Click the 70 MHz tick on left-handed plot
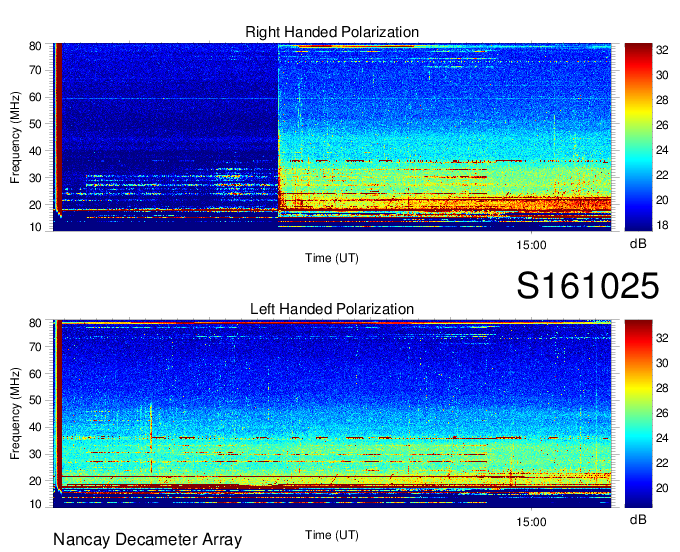Screen dimensions: 680x552 [x=35, y=347]
